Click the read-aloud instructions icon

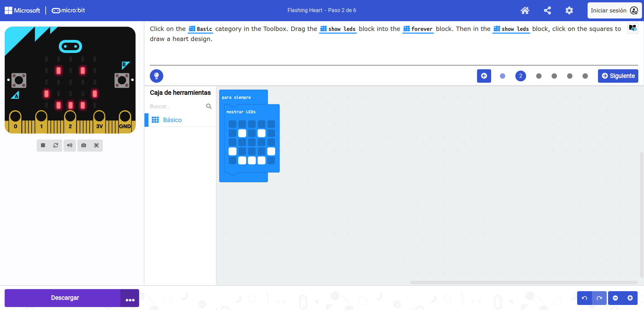(x=633, y=28)
